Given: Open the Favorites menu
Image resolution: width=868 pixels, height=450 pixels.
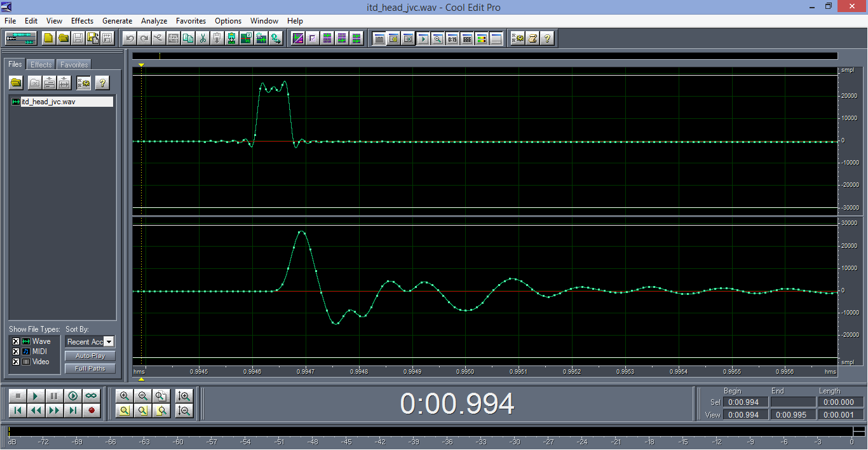Looking at the screenshot, I should [191, 21].
